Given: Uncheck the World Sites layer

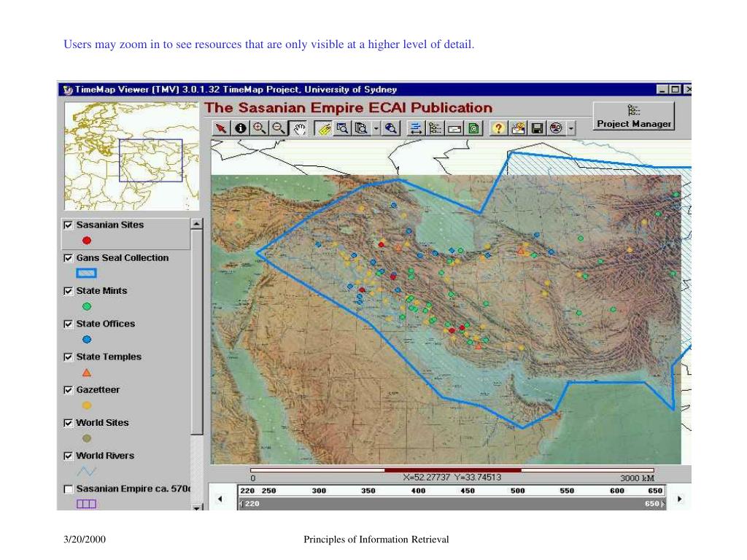Looking at the screenshot, I should 68,423.
